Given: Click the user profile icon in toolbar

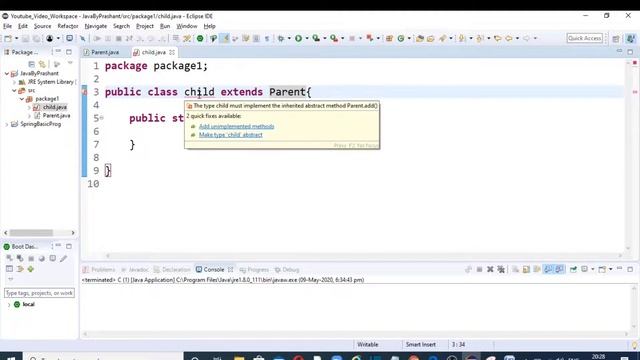Looking at the screenshot, I should [x=49, y=38].
